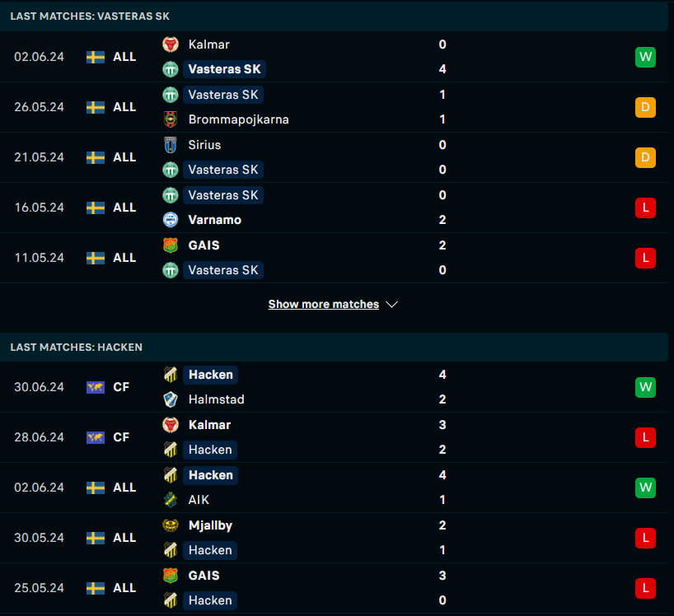Click GAIS crest in the 11.05.24 match

click(171, 245)
